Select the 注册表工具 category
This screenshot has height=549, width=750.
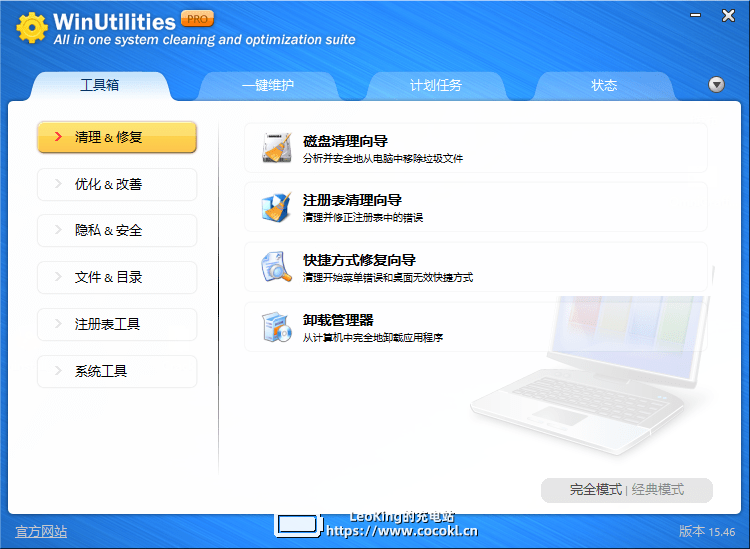117,324
